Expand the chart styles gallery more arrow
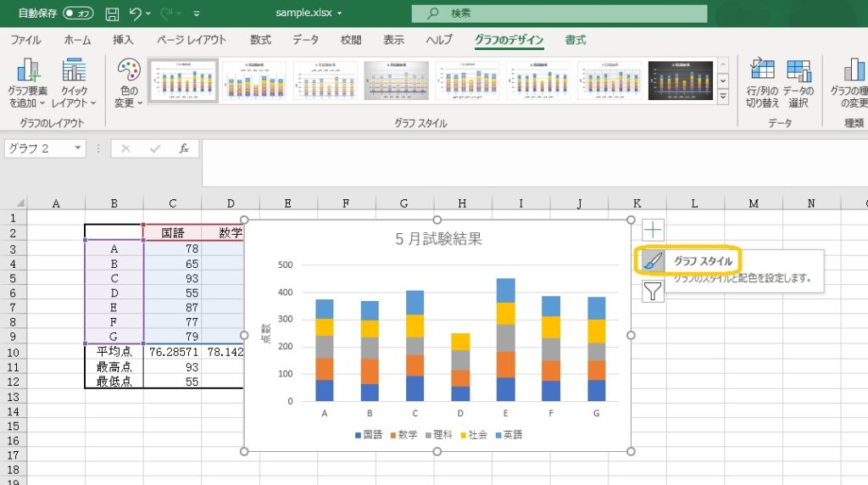Image resolution: width=868 pixels, height=485 pixels. (723, 97)
